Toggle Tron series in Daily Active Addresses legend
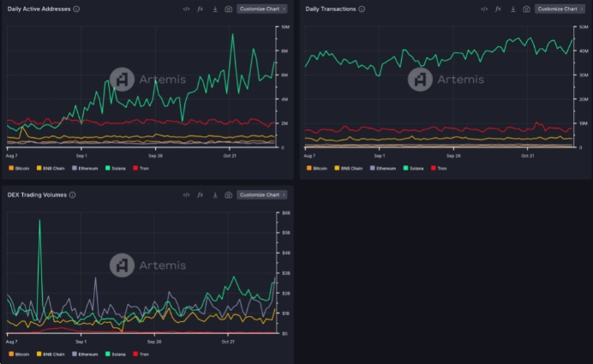The image size is (593, 364). pos(141,168)
